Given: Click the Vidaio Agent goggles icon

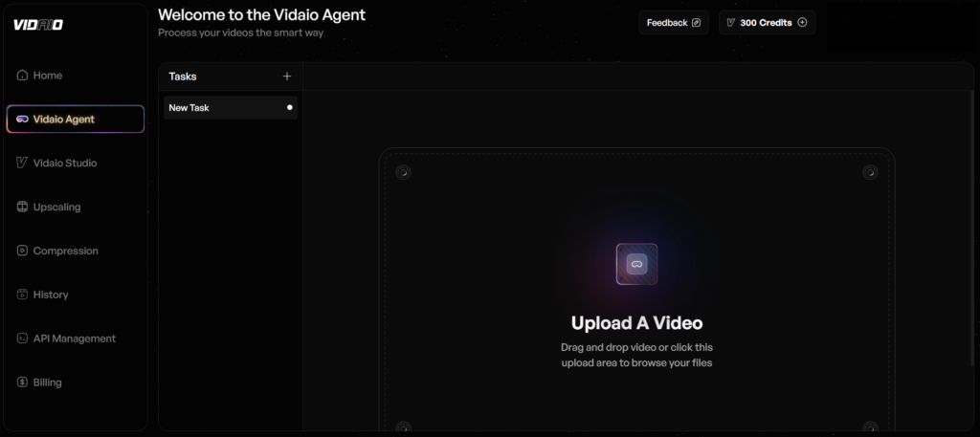Looking at the screenshot, I should [22, 119].
